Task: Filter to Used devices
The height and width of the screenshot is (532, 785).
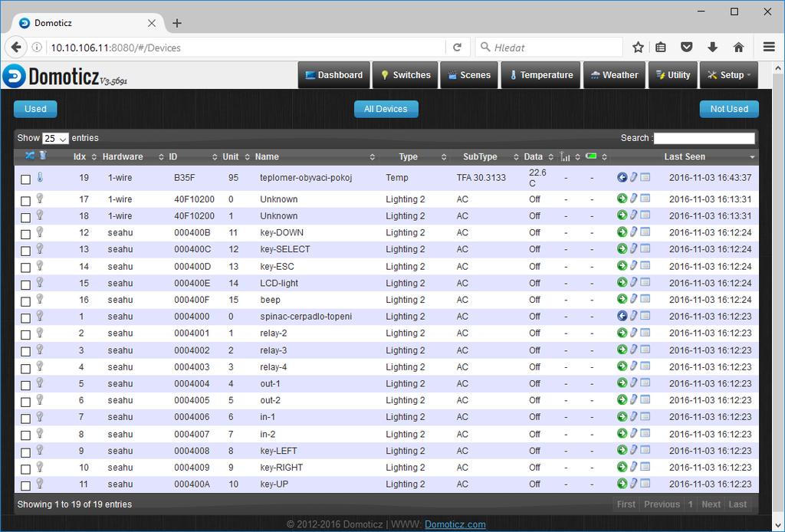Action: [35, 109]
